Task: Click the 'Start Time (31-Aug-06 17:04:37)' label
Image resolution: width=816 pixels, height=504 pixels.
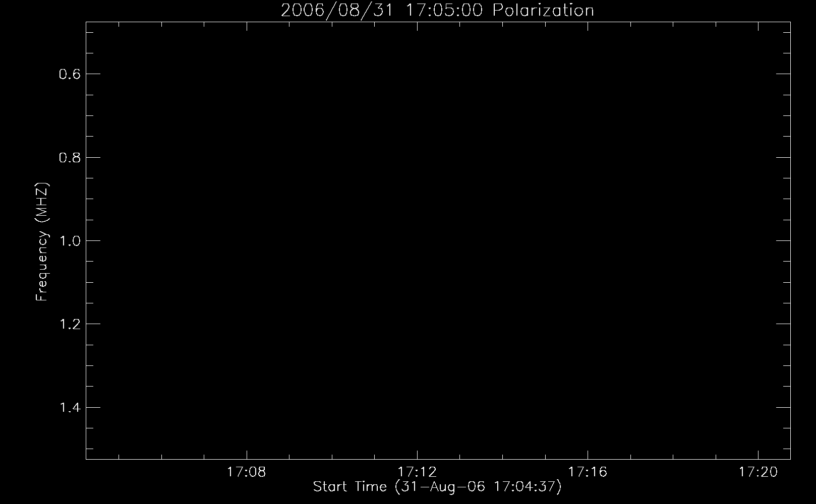Action: click(x=437, y=487)
